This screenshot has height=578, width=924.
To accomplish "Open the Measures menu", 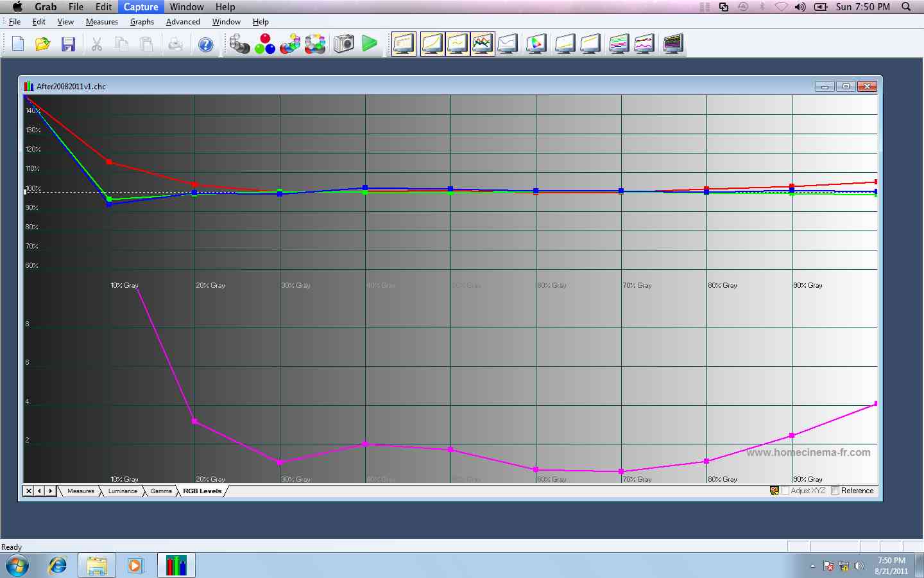I will 102,22.
